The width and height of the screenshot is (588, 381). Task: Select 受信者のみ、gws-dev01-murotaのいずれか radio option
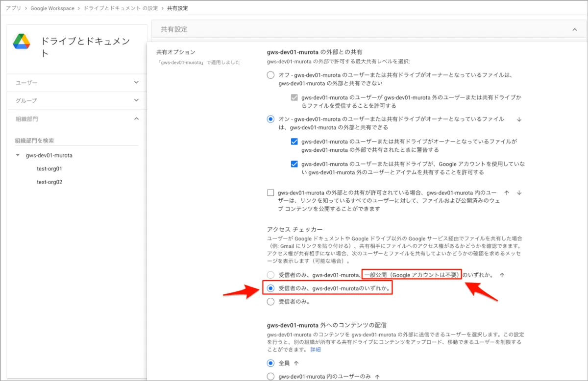click(270, 288)
